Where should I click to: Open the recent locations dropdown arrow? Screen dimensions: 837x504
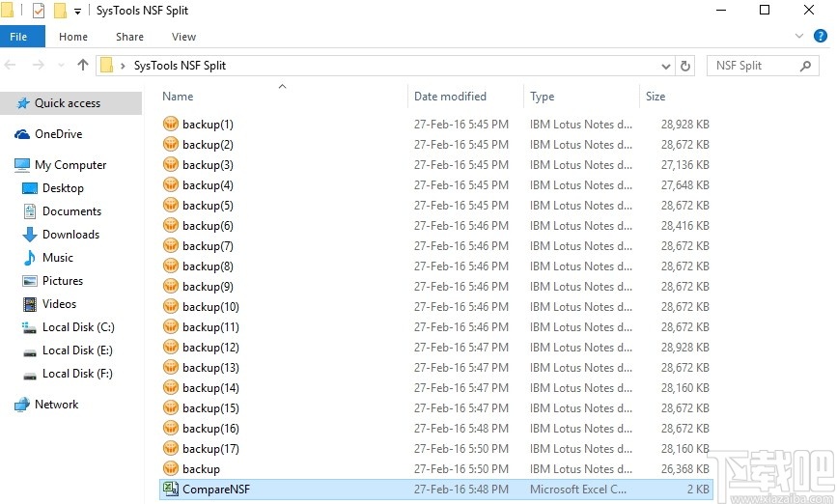click(61, 66)
